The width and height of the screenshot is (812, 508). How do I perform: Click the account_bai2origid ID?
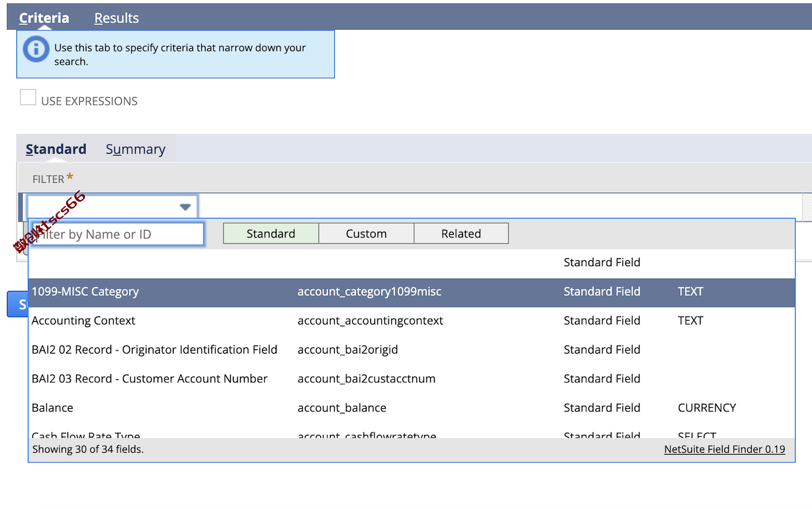coord(348,349)
